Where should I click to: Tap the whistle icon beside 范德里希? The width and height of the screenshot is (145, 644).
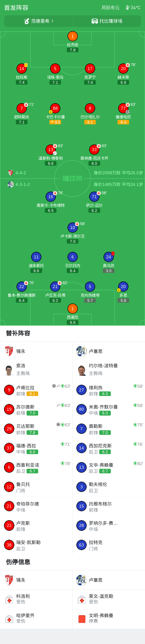(27, 21)
